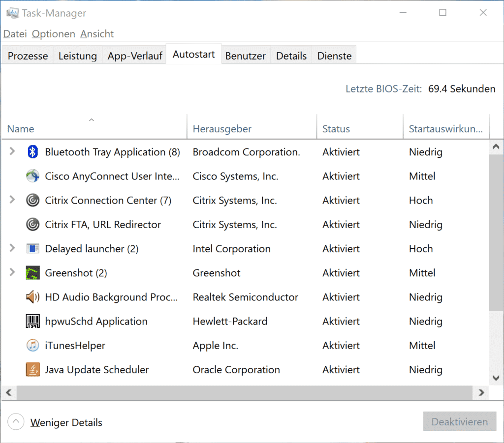Viewport: 504px width, 443px height.
Task: Open the Ansicht menu
Action: pyautogui.click(x=97, y=34)
